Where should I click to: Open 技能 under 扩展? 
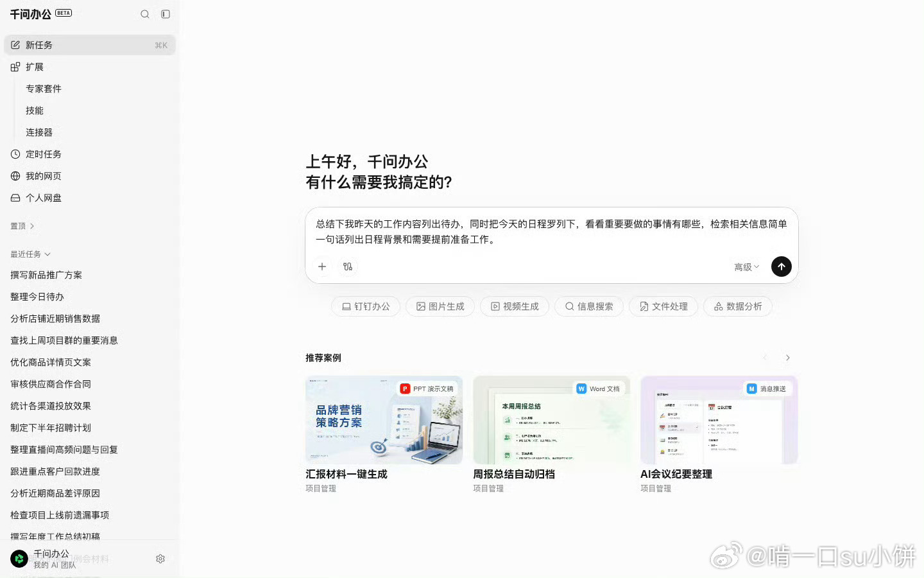click(35, 110)
